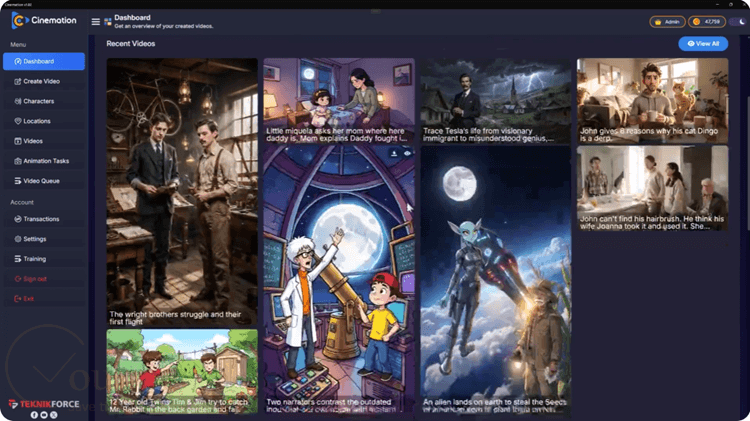Image resolution: width=750 pixels, height=421 pixels.
Task: Click the download icon on the moon observatory video
Action: point(394,154)
